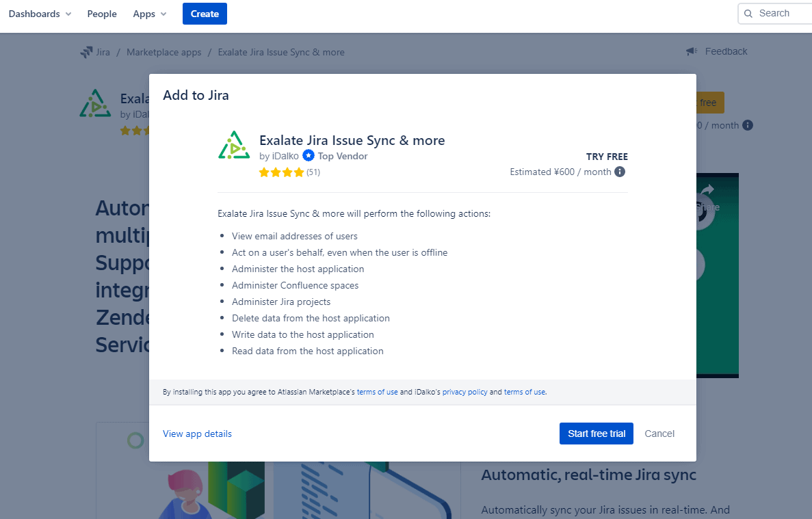The height and width of the screenshot is (519, 812).
Task: Click 'Administer Jira projects' permission text
Action: tap(281, 302)
